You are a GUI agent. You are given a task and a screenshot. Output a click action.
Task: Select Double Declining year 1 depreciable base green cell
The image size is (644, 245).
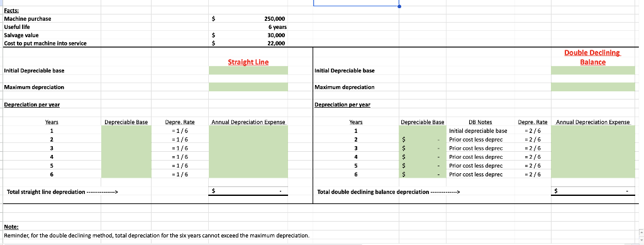422,131
